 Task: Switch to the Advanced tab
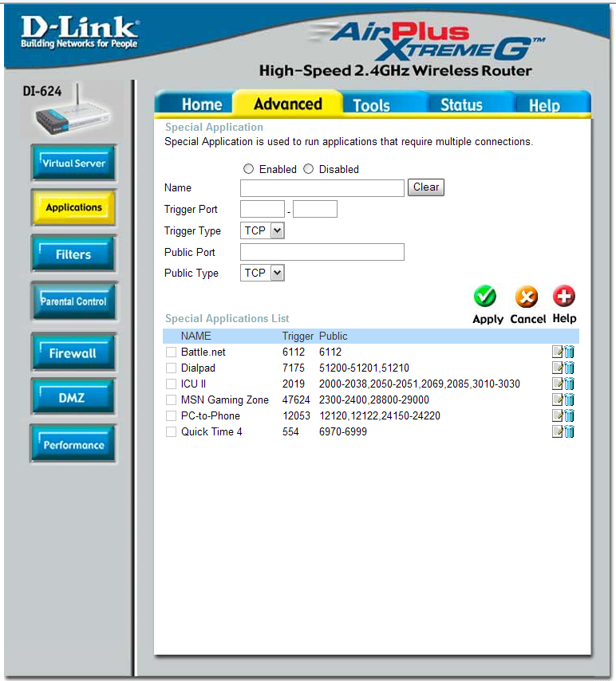pyautogui.click(x=288, y=104)
